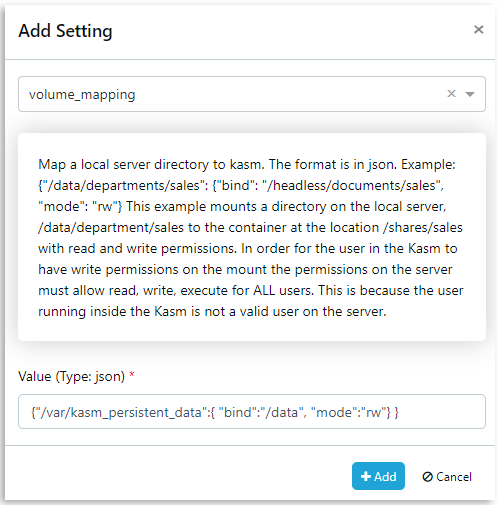Click the "/shares/sales" text in the description
This screenshot has width=500, height=505.
423,228
